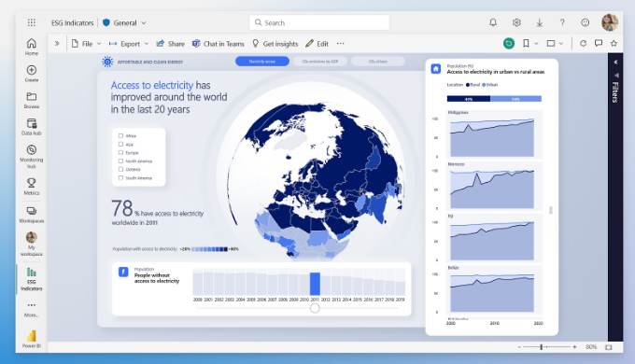Refresh the report visuals

(583, 43)
